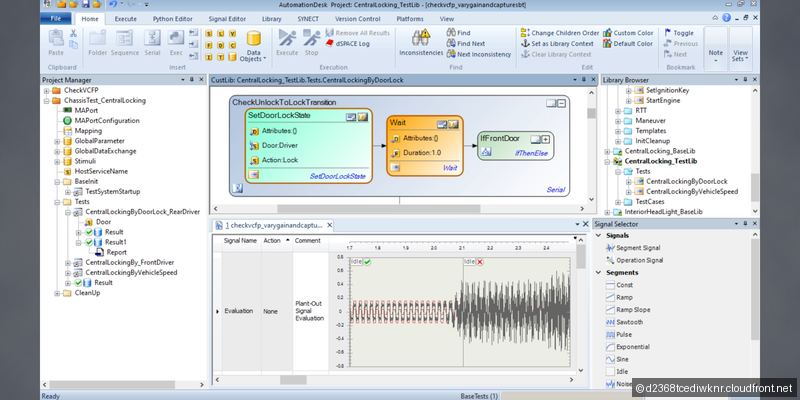The image size is (800, 400).
Task: Expand the IfFrontDoor block
Action: (x=545, y=139)
